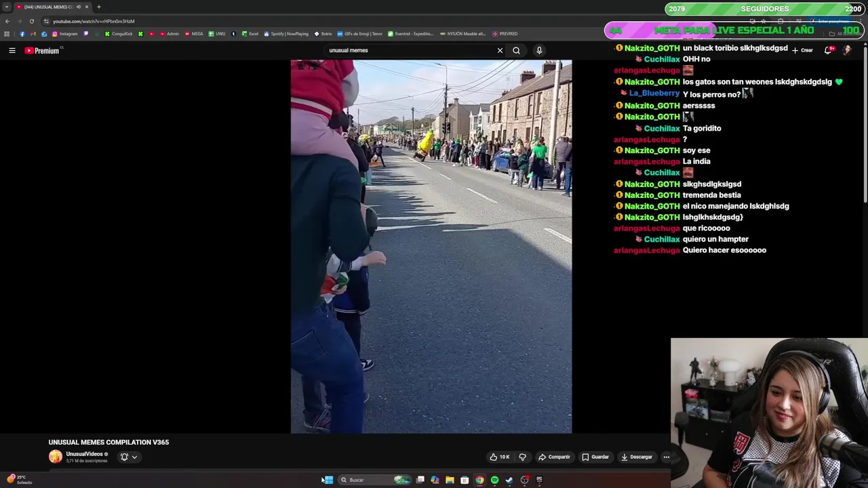This screenshot has height=488, width=868.
Task: Reload the page
Action: click(x=31, y=21)
